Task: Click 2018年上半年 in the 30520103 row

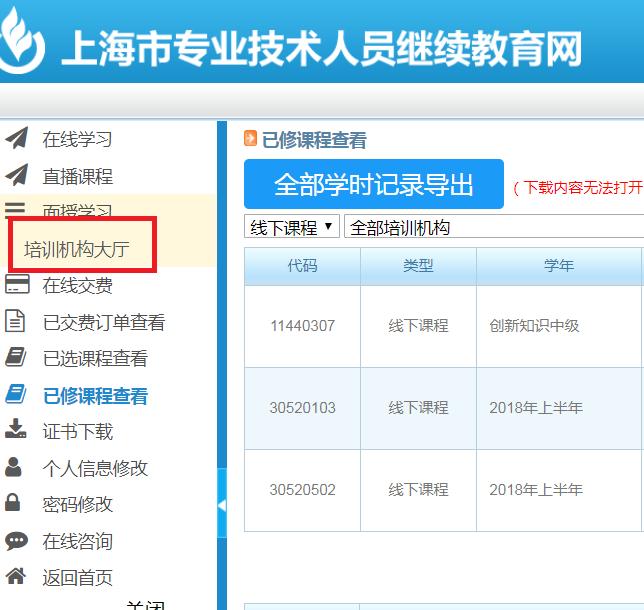Action: tap(536, 407)
